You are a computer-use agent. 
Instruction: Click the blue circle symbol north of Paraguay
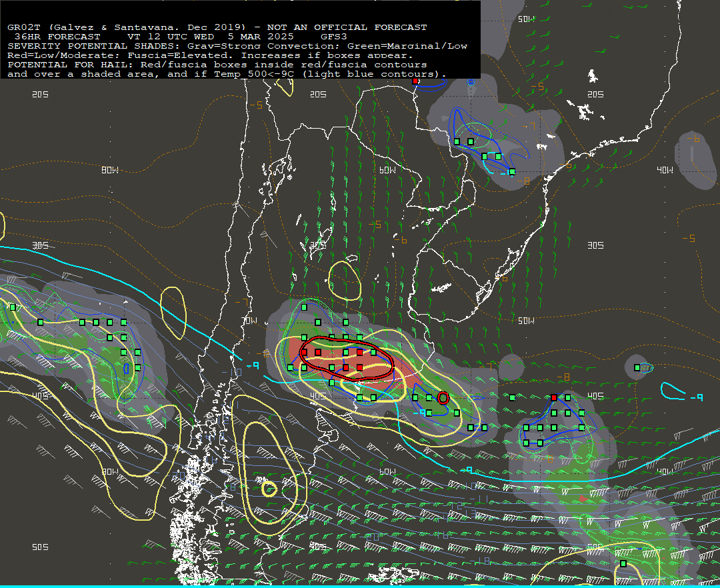[471, 82]
